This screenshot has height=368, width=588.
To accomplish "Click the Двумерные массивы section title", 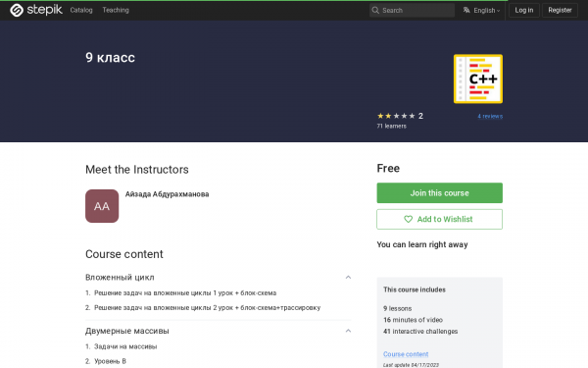I will click(x=127, y=331).
